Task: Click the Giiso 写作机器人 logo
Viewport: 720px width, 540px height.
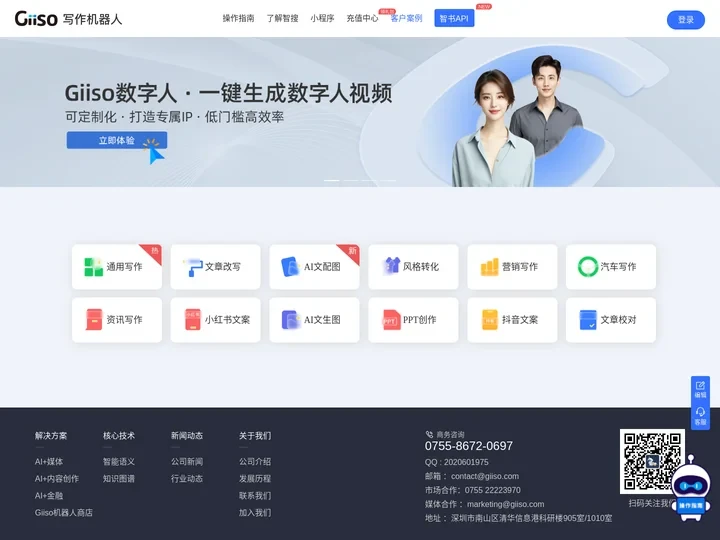Action: pos(68,19)
